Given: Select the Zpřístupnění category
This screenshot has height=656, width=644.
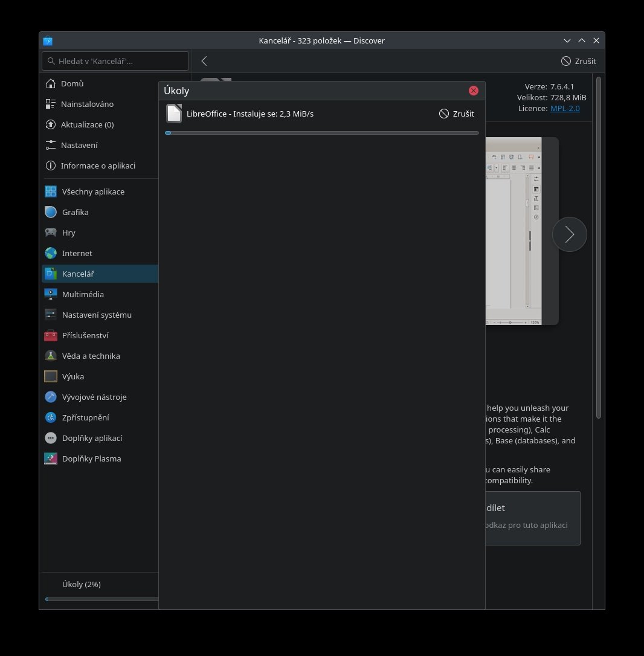Looking at the screenshot, I should 100,417.
